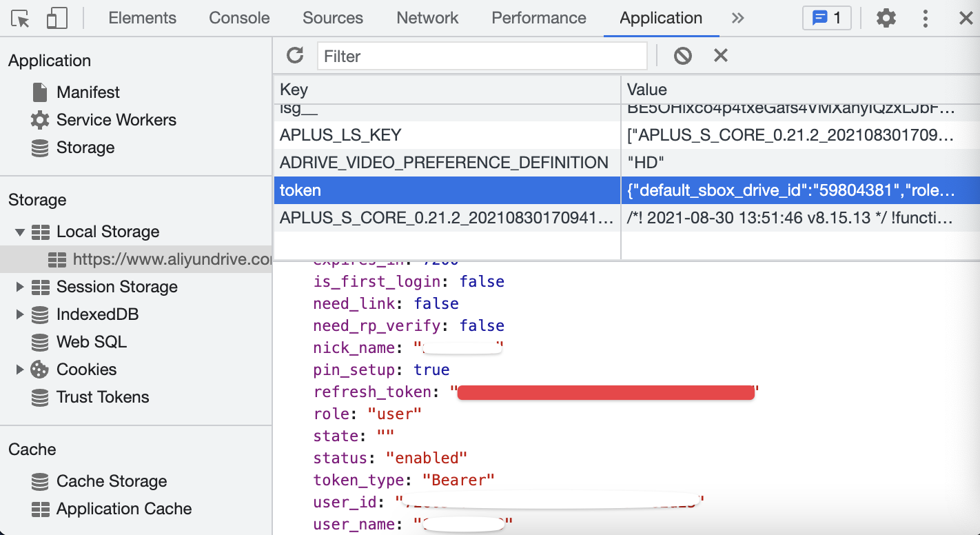980x535 pixels.
Task: Open the DevTools settings gear
Action: coord(885,18)
